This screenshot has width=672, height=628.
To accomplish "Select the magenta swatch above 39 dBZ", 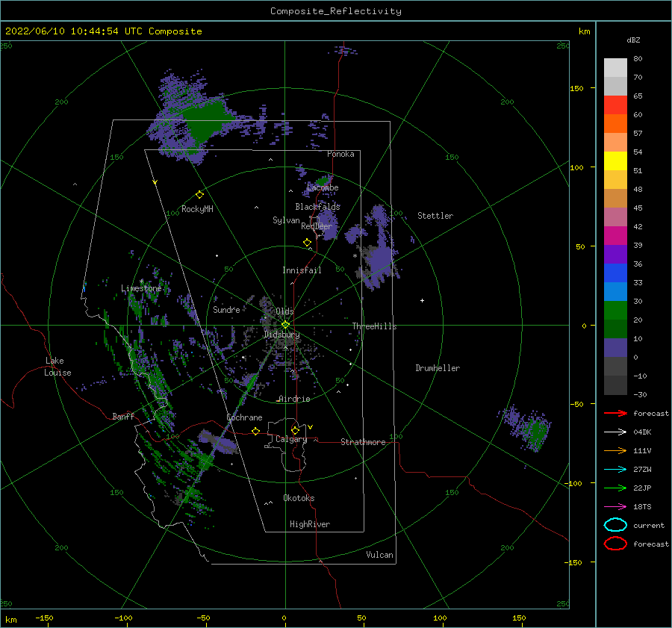I will (x=615, y=235).
